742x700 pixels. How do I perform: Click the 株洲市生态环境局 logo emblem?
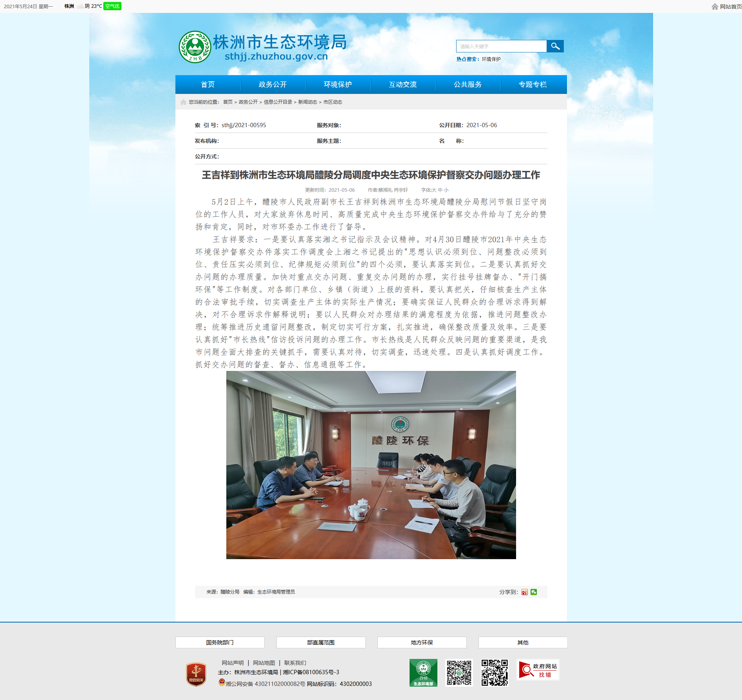click(195, 47)
